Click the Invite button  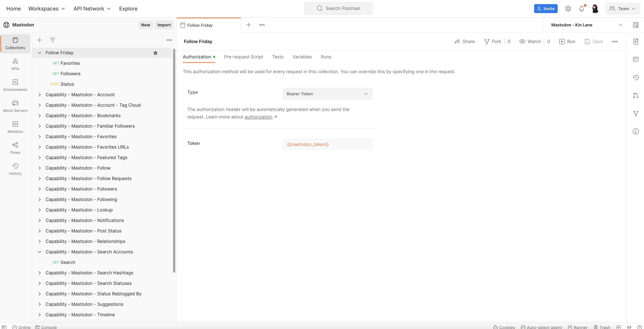coord(546,8)
